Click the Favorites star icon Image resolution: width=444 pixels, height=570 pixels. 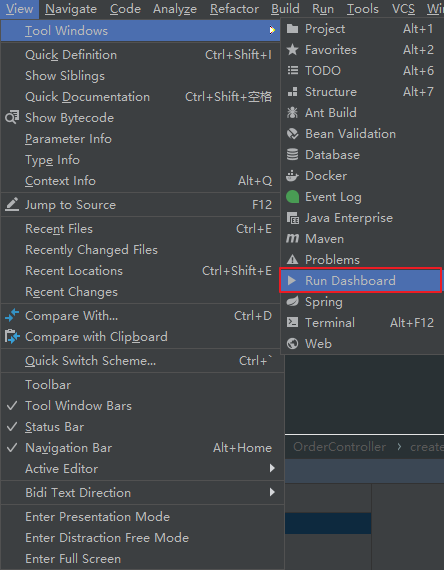pos(292,50)
